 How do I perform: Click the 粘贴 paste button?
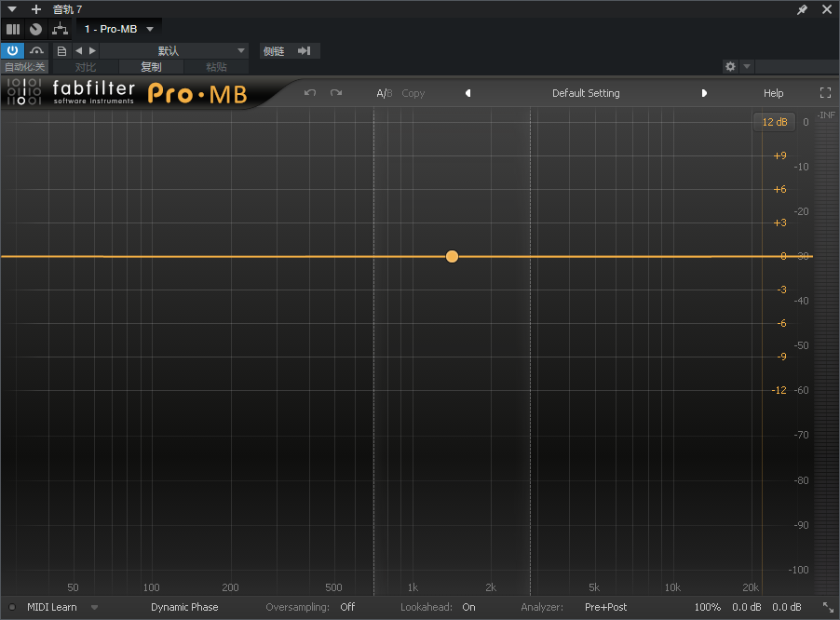216,67
